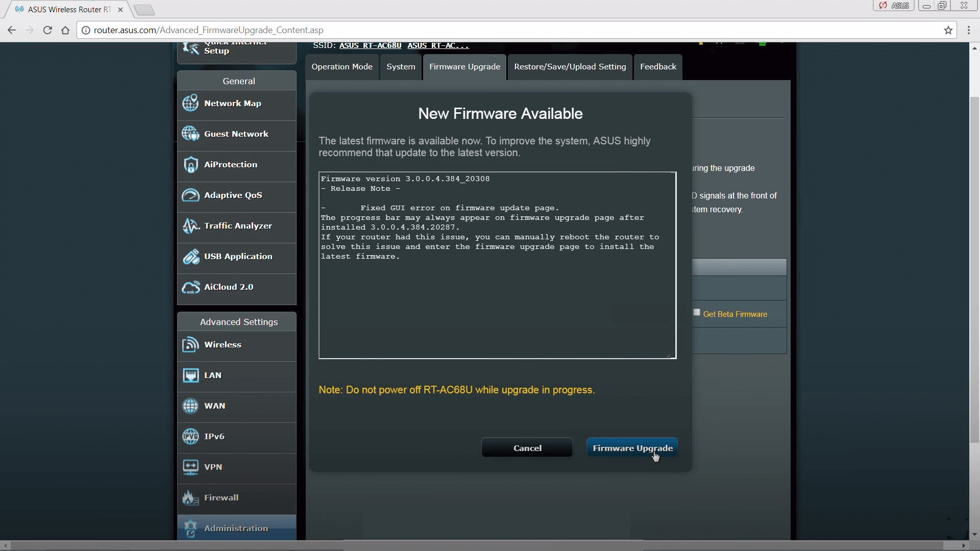Viewport: 980px width, 551px height.
Task: Open AiProtection shield lock icon
Action: pos(190,164)
